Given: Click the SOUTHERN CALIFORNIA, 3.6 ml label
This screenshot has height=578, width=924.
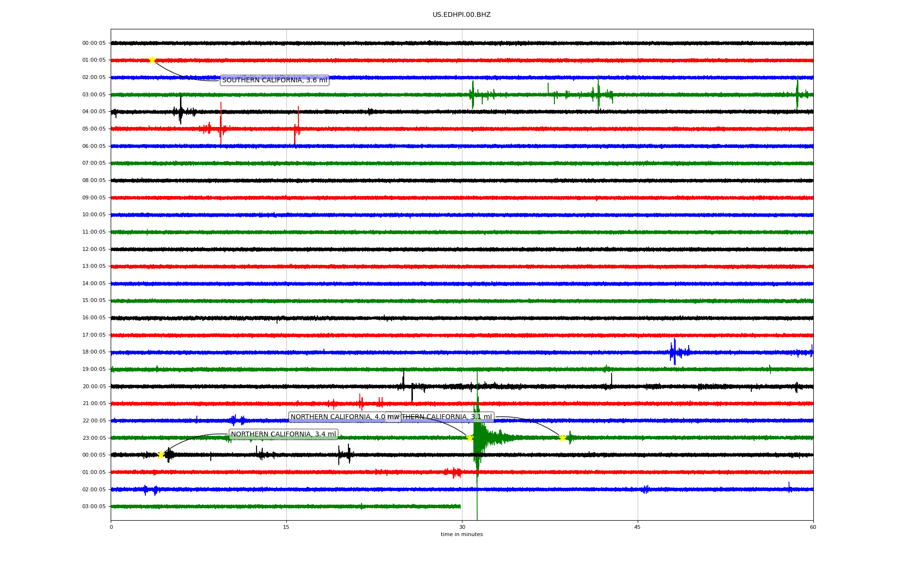Looking at the screenshot, I should pos(274,80).
